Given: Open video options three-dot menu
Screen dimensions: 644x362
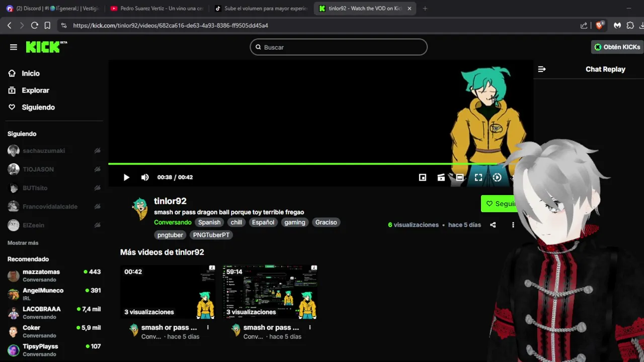Looking at the screenshot, I should coord(513,225).
